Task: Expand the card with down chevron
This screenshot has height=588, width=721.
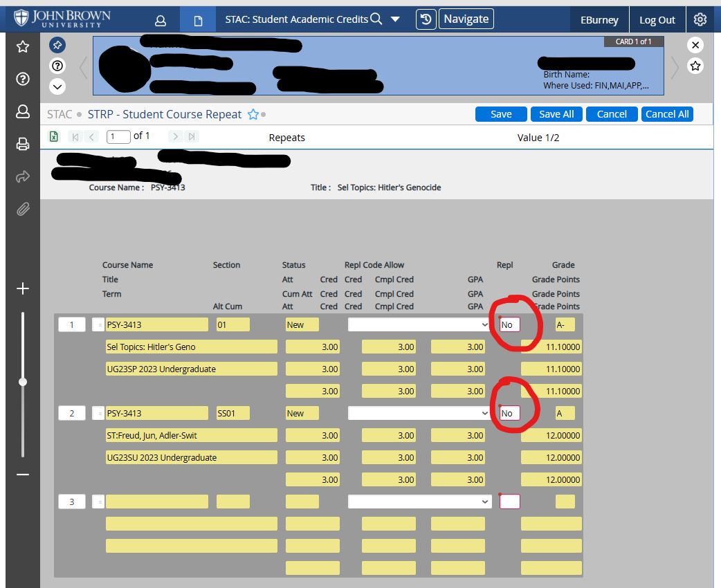Action: 57,86
